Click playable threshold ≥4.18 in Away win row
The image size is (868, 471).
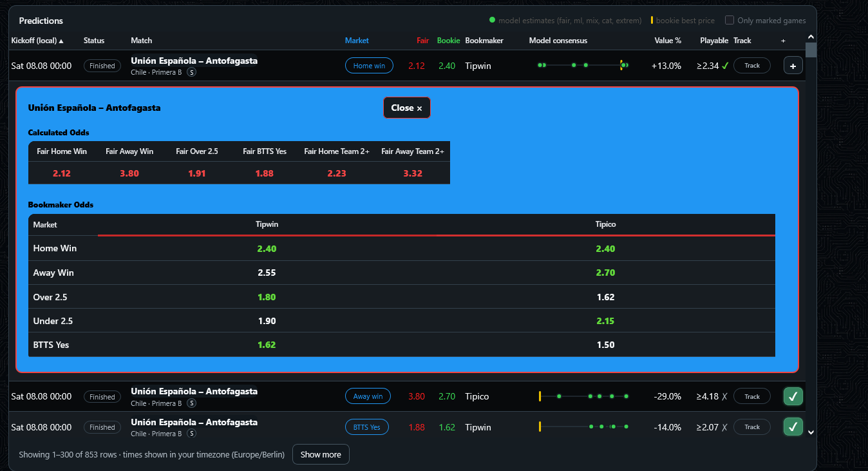[708, 396]
